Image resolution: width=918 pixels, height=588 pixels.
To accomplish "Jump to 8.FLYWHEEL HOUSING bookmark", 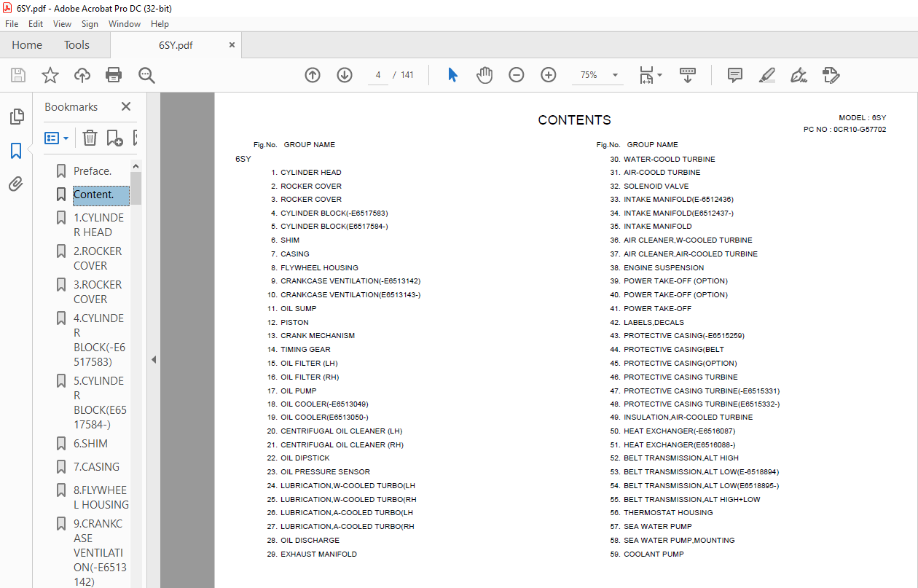I will [x=101, y=498].
